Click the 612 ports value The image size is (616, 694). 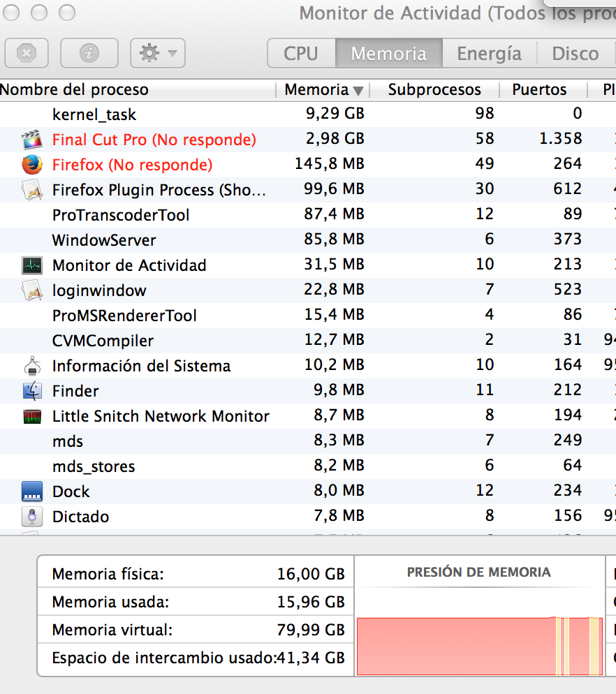pyautogui.click(x=568, y=189)
